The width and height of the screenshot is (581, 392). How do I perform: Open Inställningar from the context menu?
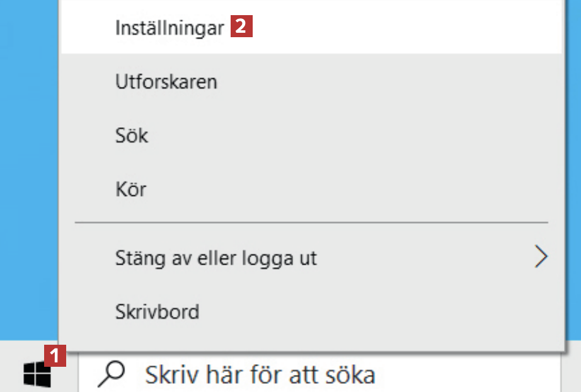click(170, 28)
